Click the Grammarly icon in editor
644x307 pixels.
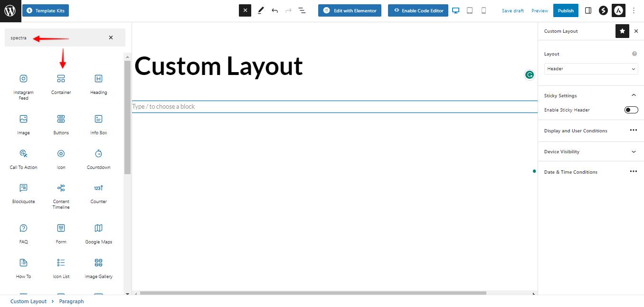530,74
